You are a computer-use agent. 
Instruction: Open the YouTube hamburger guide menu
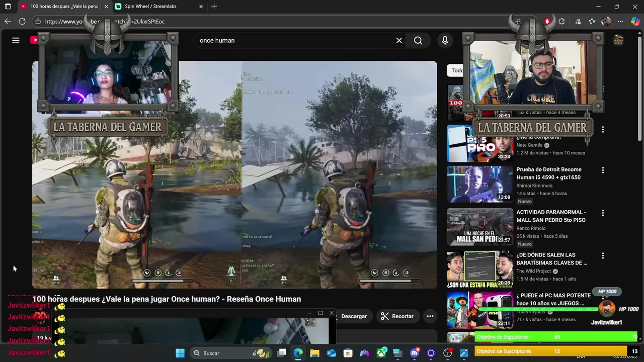16,40
